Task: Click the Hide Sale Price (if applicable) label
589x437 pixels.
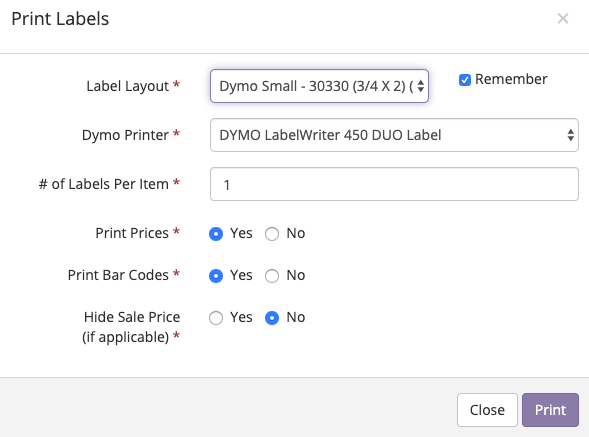Action: point(131,327)
